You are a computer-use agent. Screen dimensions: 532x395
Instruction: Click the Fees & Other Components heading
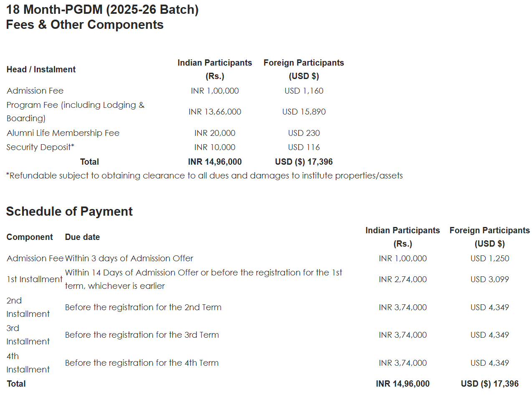85,25
